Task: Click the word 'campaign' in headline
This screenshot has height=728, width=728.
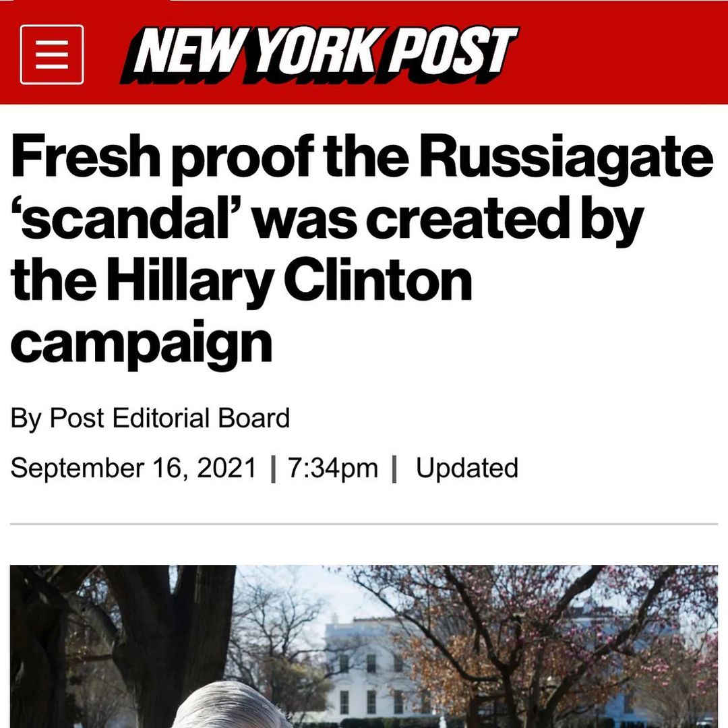Action: coord(141,344)
